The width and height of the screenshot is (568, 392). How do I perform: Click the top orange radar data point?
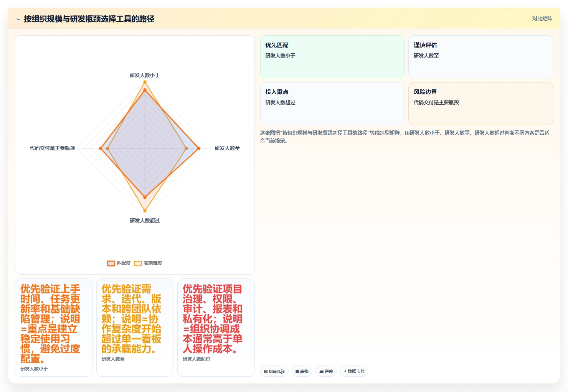click(x=145, y=90)
